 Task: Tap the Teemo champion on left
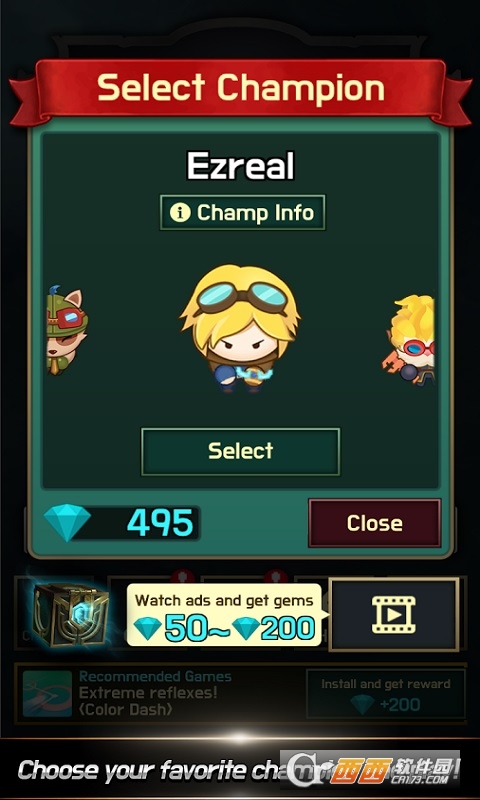(x=66, y=330)
